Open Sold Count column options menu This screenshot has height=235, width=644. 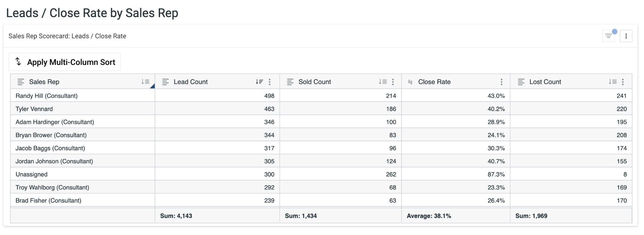point(393,82)
